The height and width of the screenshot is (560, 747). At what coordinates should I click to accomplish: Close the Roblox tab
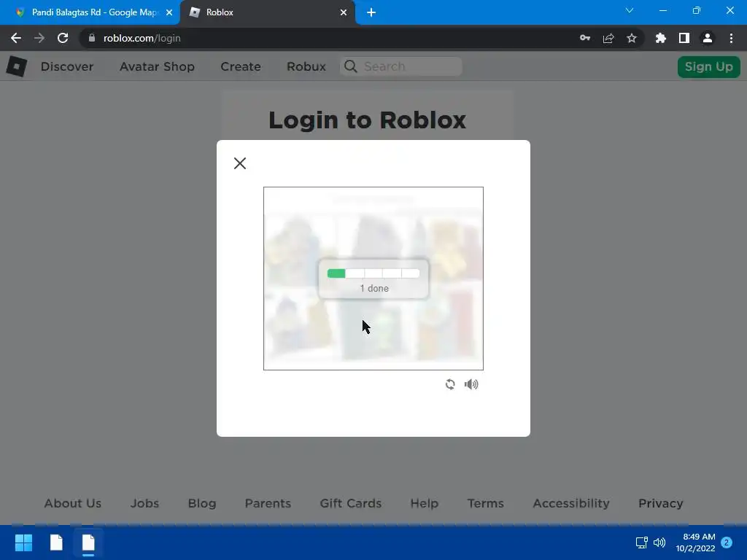(x=344, y=12)
